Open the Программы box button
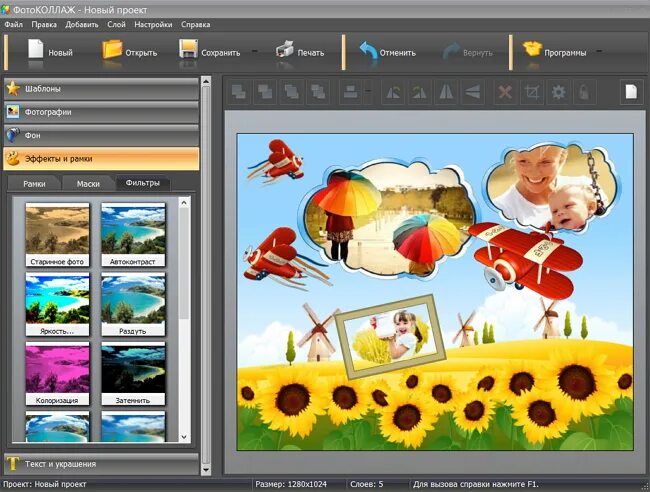 [x=554, y=51]
